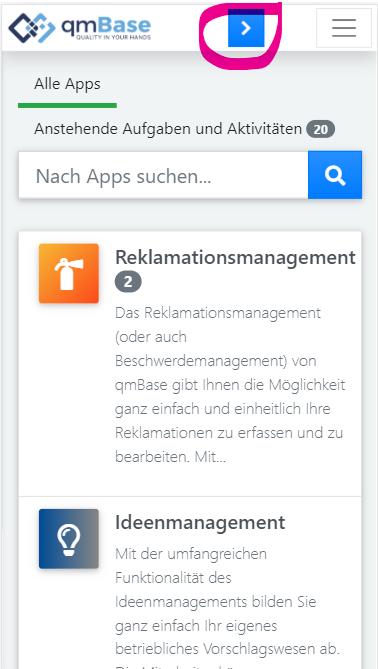Click the Reklamationsmanagement description text
This screenshot has height=669, width=378.
(x=230, y=385)
